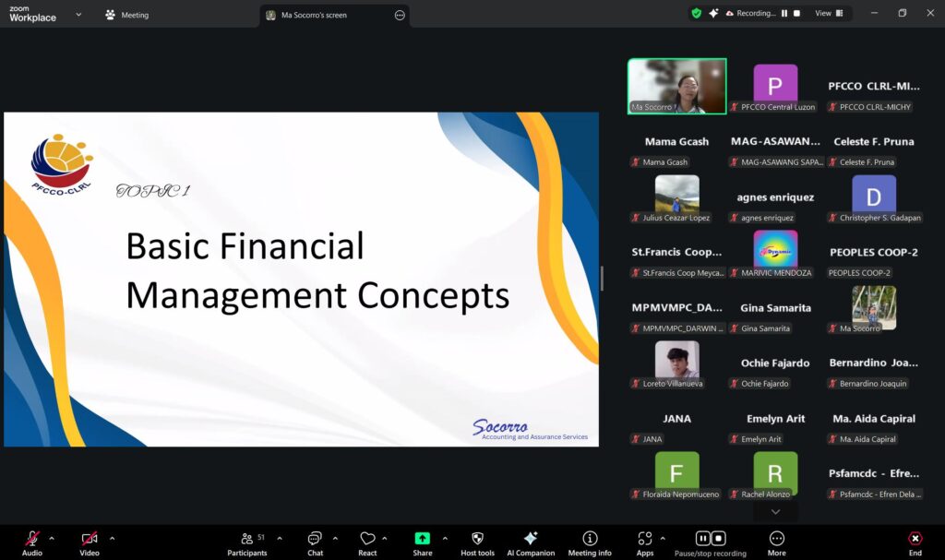
Task: Open the Apps menu icon
Action: pos(644,540)
